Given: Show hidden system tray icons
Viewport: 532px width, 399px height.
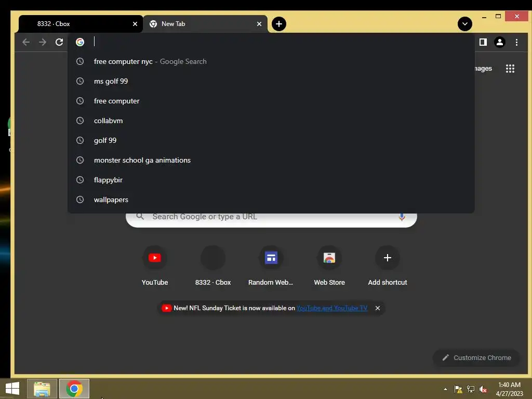Looking at the screenshot, I should point(445,389).
